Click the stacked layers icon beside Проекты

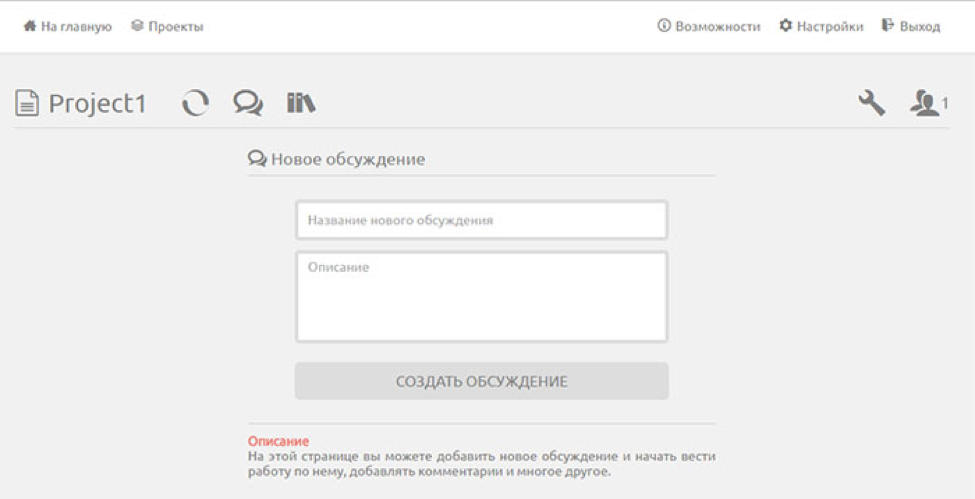click(137, 26)
